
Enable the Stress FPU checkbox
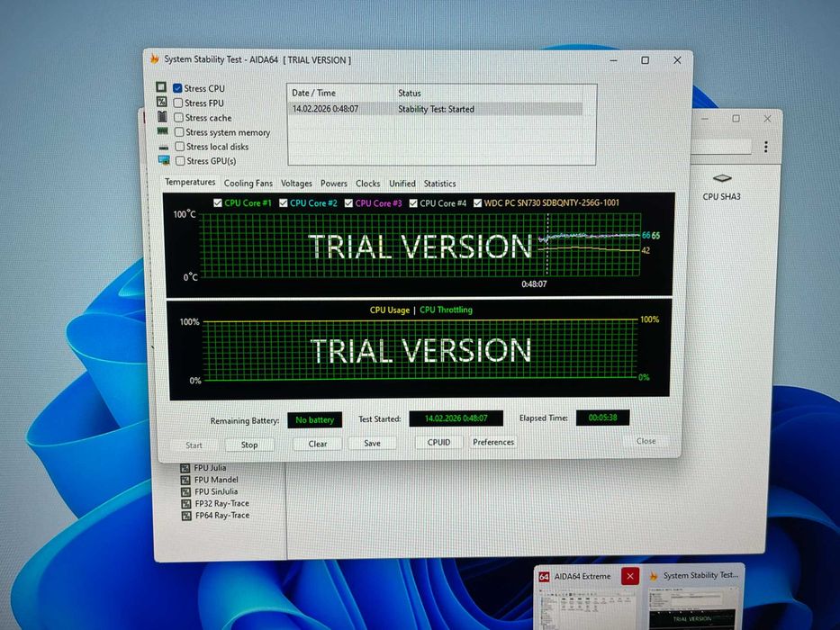[178, 103]
